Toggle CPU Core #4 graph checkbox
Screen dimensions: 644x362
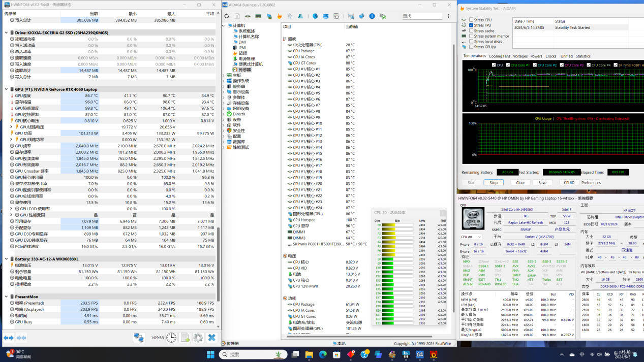coord(588,65)
